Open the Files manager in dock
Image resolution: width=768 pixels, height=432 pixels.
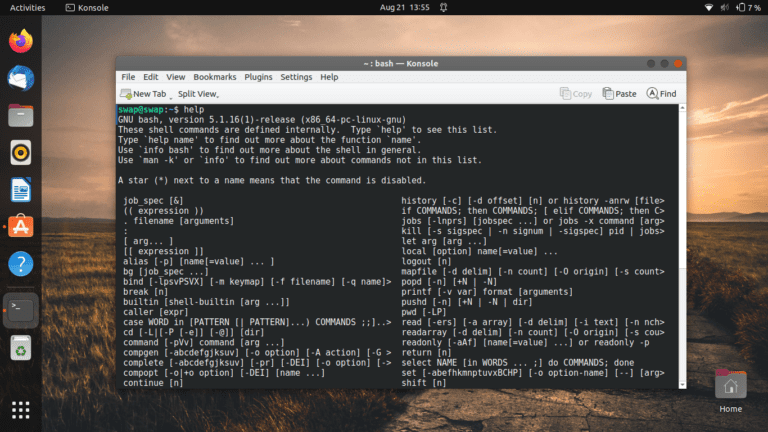click(20, 115)
